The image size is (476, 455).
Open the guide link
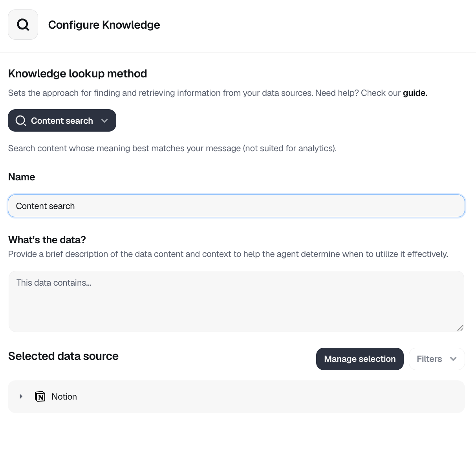click(415, 93)
